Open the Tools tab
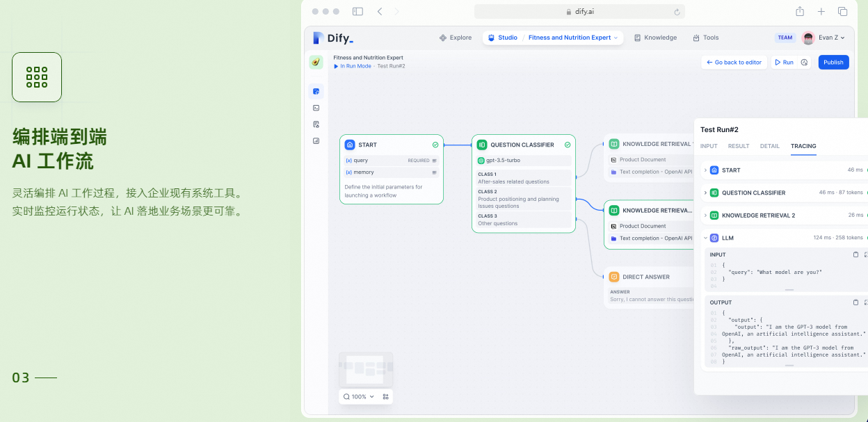 pyautogui.click(x=706, y=38)
